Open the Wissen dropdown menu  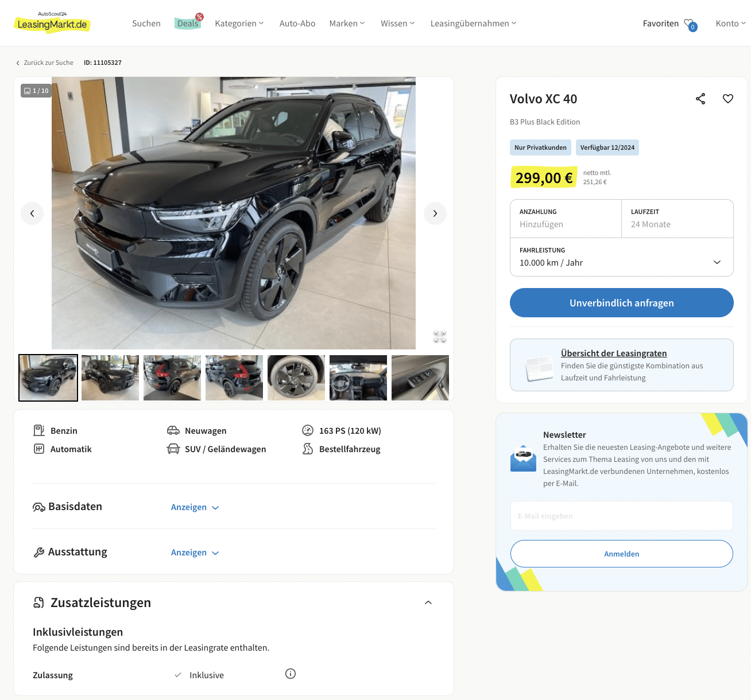[x=397, y=24]
